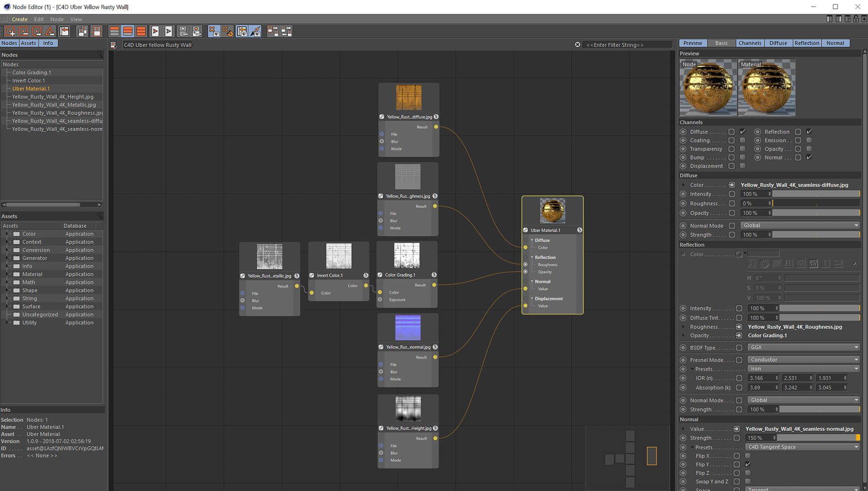
Task: Toggle the Diffuse channel checkbox
Action: pyautogui.click(x=742, y=132)
